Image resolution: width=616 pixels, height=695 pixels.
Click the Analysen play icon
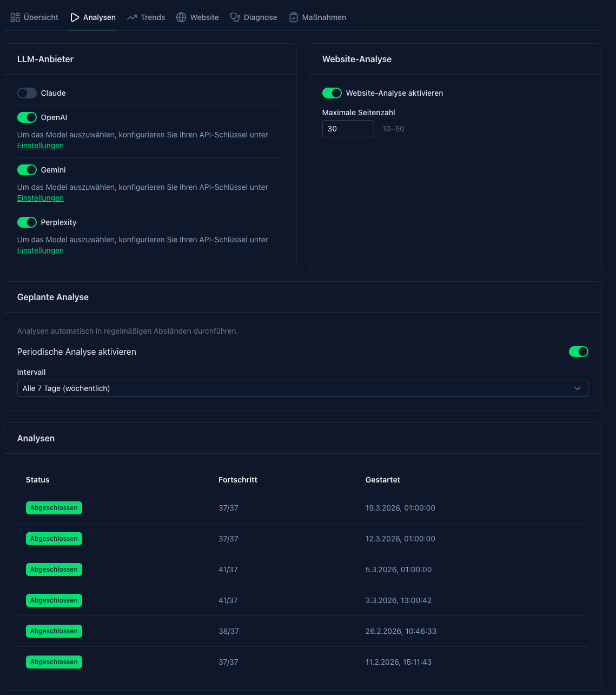[75, 17]
